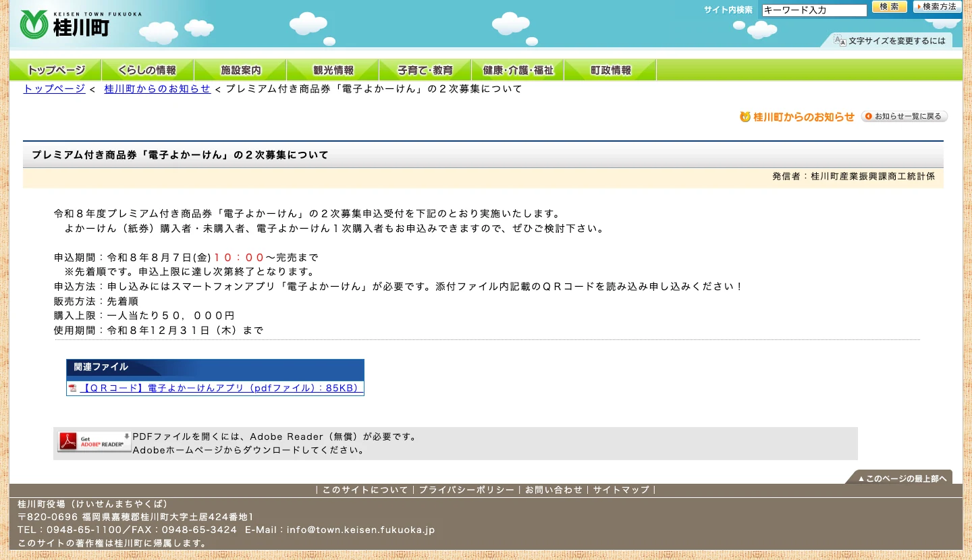Open the 子育て・教育 navigation tab
This screenshot has width=972, height=560.
point(425,70)
